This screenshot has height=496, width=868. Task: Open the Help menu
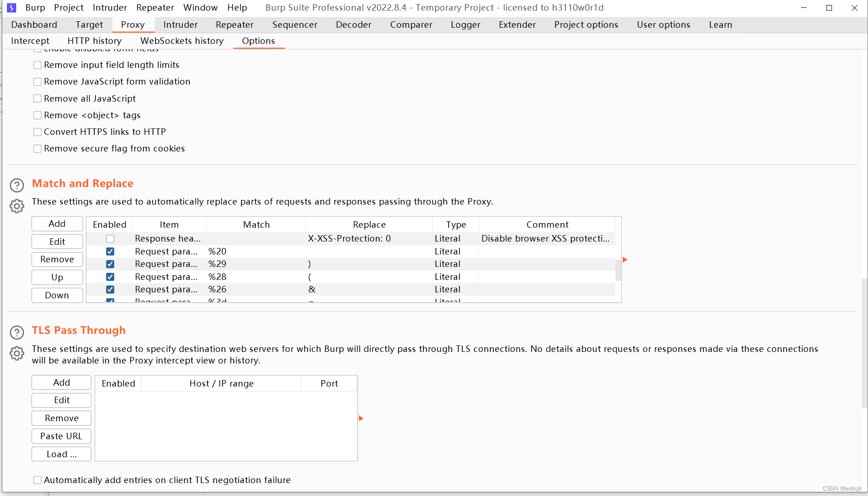(237, 8)
